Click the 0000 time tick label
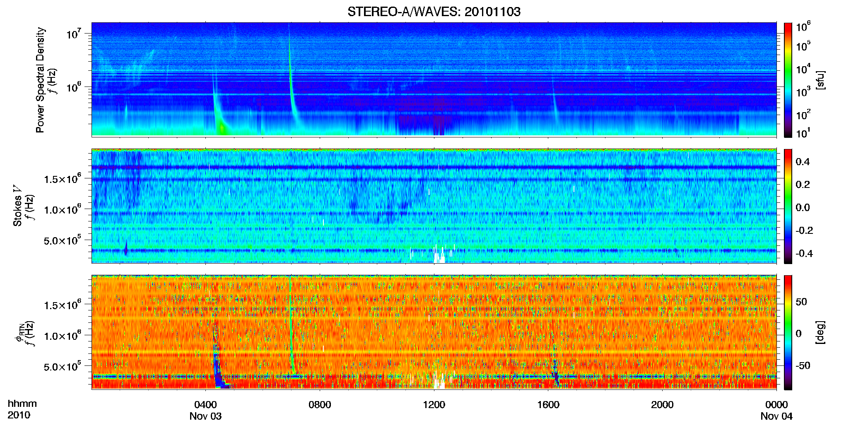The width and height of the screenshot is (868, 447). tap(776, 404)
